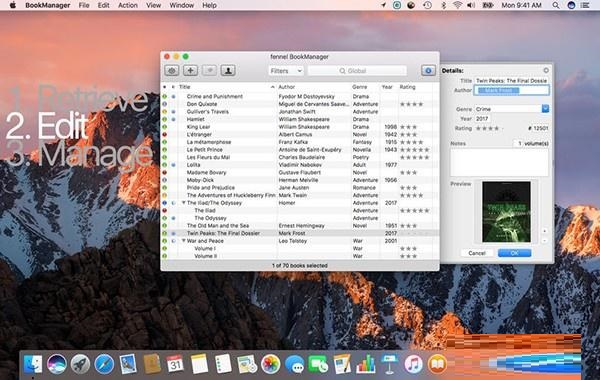Open the Help menu
The width and height of the screenshot is (600, 380).
[x=209, y=5]
